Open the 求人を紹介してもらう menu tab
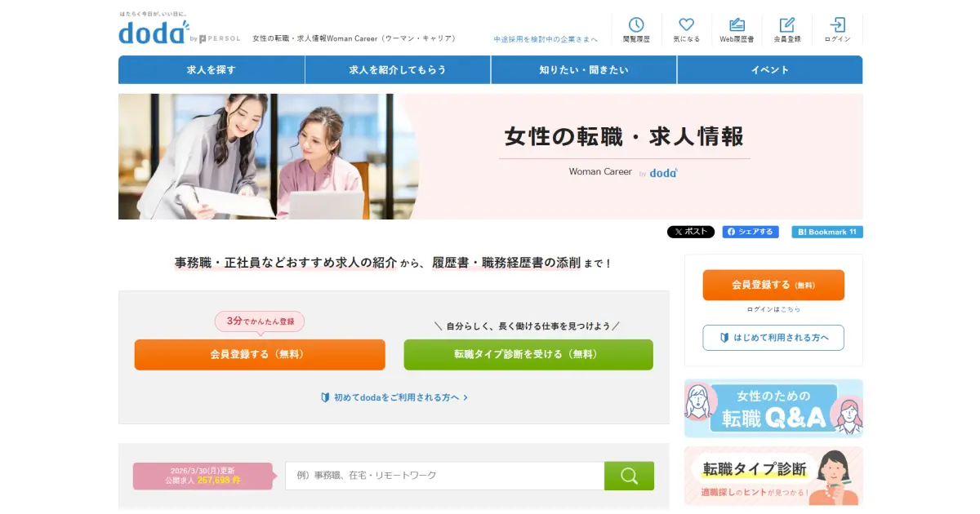The width and height of the screenshot is (980, 514). (398, 70)
